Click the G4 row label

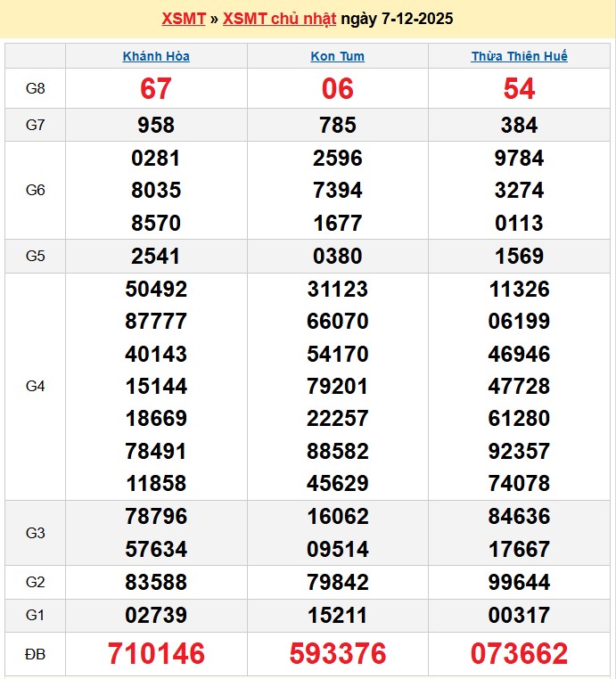click(36, 387)
